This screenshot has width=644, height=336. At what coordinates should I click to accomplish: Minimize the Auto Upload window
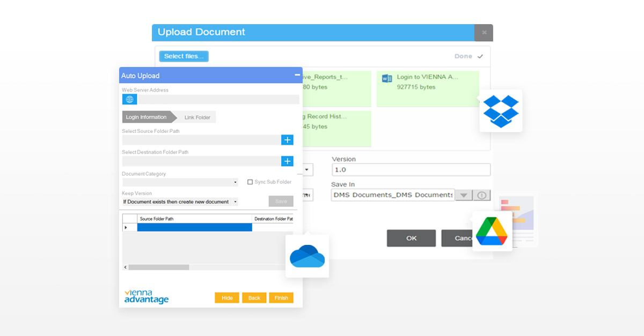point(297,75)
